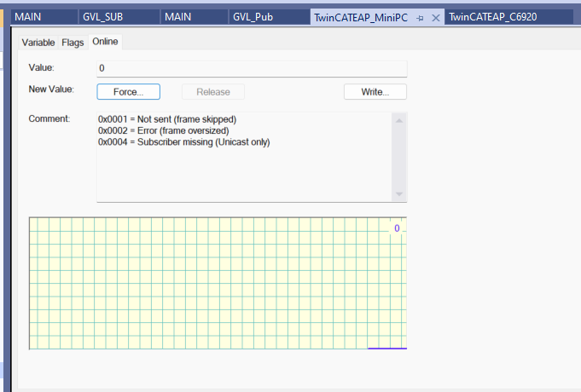Click comment line '0x0001 = Not sent (frame skipped)'
This screenshot has height=392, width=581.
point(167,119)
